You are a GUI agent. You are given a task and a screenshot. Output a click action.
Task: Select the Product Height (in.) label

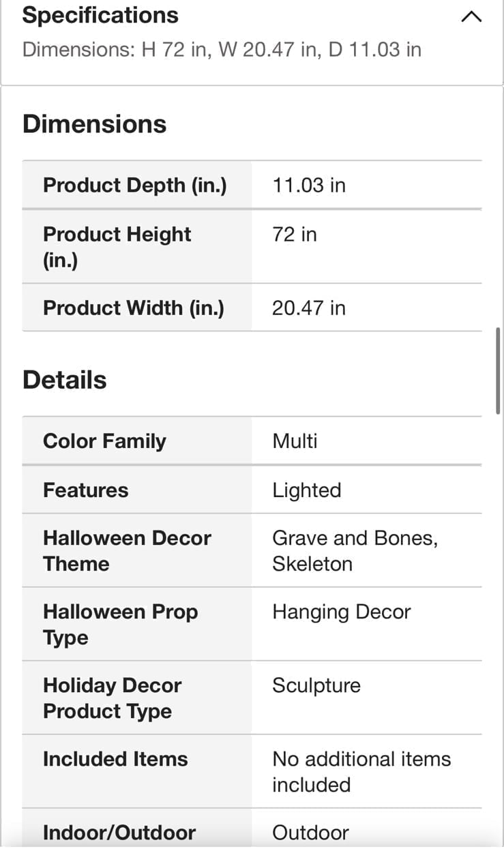[x=117, y=247]
